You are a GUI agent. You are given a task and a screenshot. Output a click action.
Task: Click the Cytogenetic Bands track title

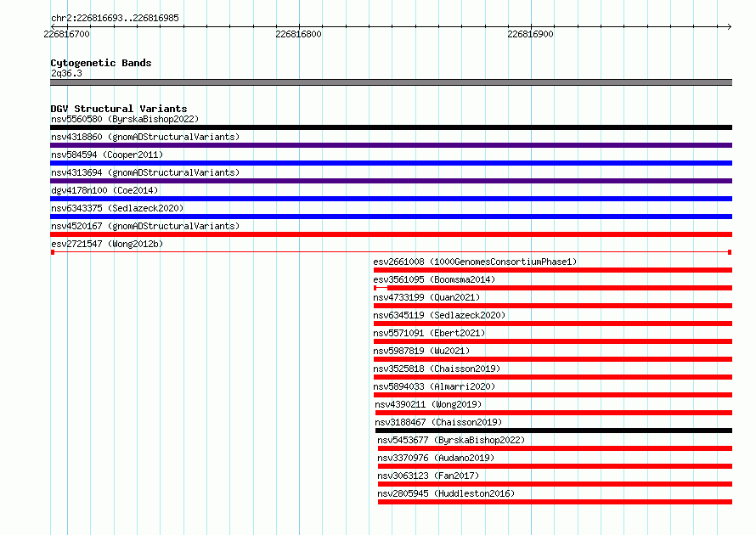(x=101, y=63)
